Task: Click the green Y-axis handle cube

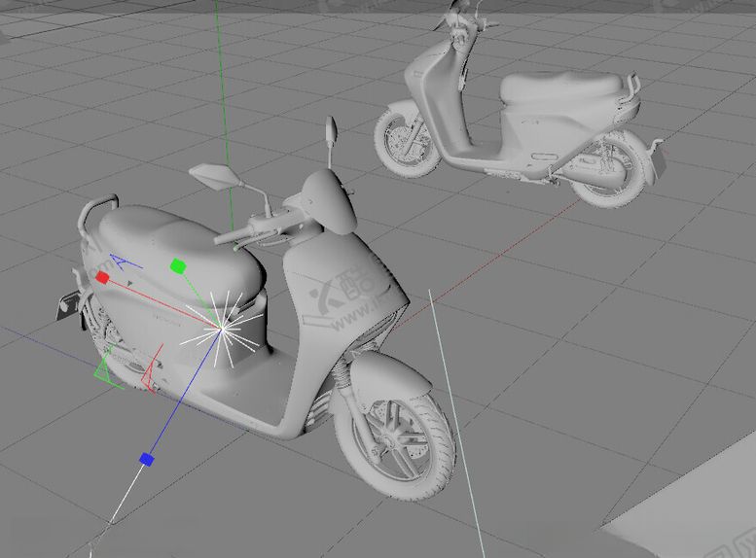Action: click(x=177, y=264)
